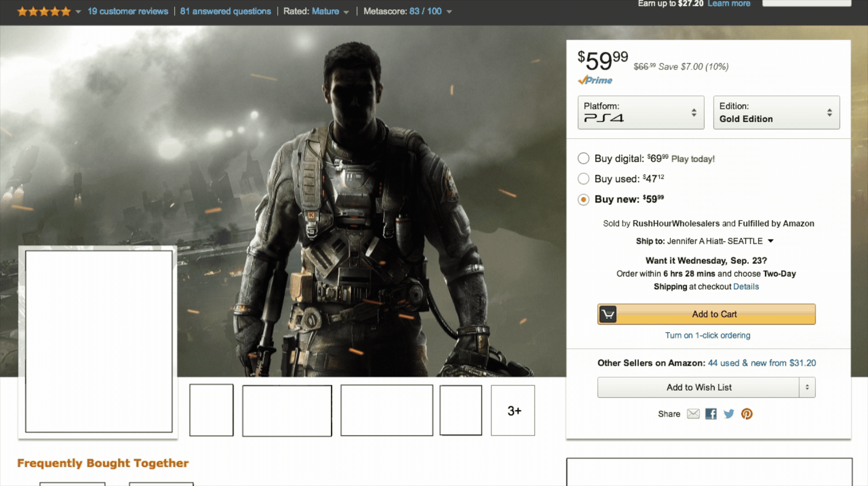Screen dimensions: 868x486
Task: Click the large product cover image placeholder
Action: [99, 341]
